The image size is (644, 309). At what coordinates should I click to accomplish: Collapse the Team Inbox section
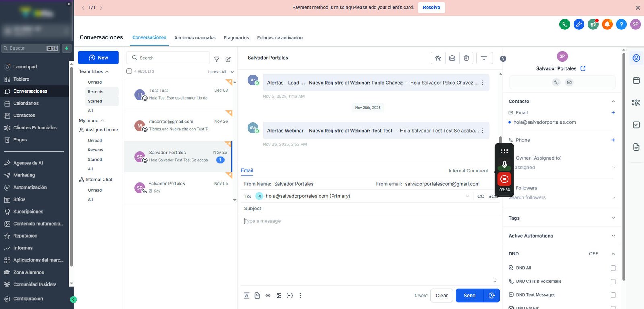coord(107,71)
